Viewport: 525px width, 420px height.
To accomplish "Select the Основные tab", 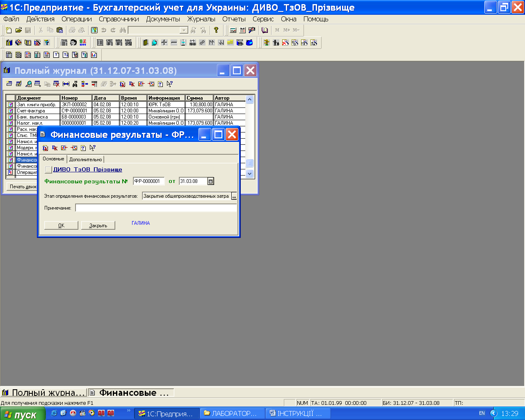I will (53, 159).
